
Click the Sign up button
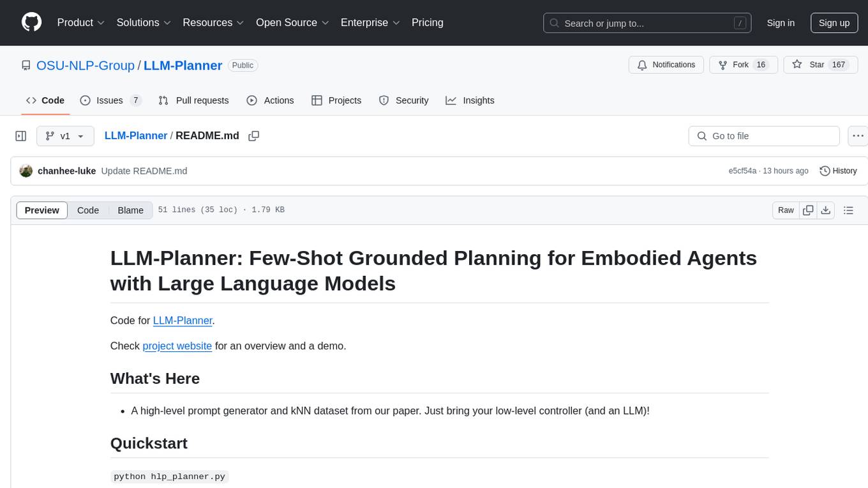point(834,23)
